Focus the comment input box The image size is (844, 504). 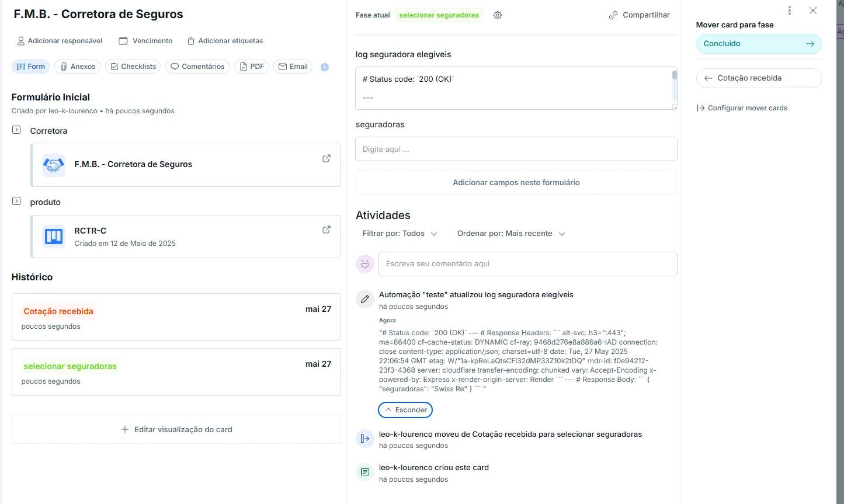[x=528, y=264]
